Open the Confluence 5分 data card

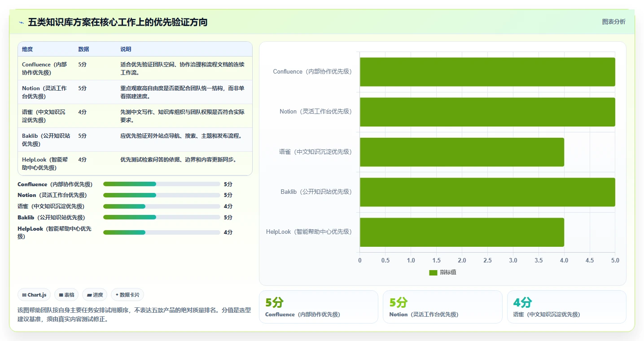click(319, 307)
